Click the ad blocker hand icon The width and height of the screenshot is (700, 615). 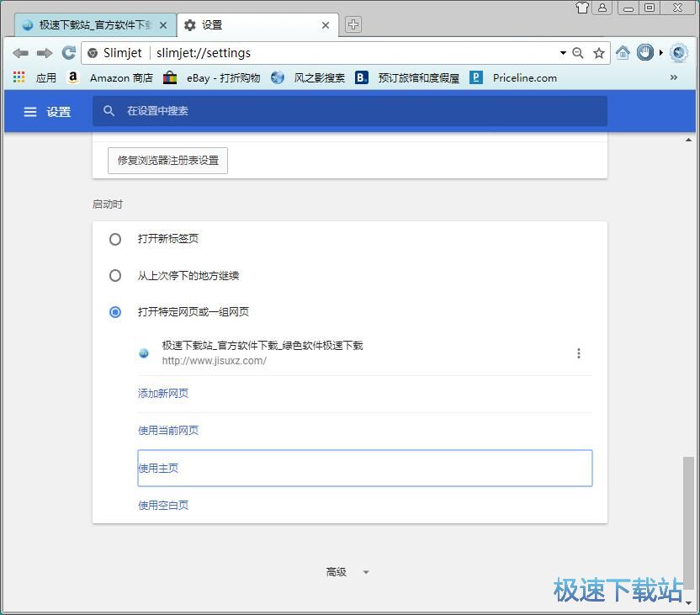[x=644, y=53]
